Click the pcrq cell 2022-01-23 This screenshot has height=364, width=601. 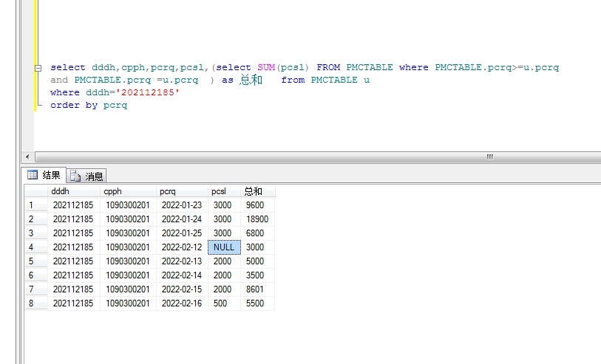182,205
